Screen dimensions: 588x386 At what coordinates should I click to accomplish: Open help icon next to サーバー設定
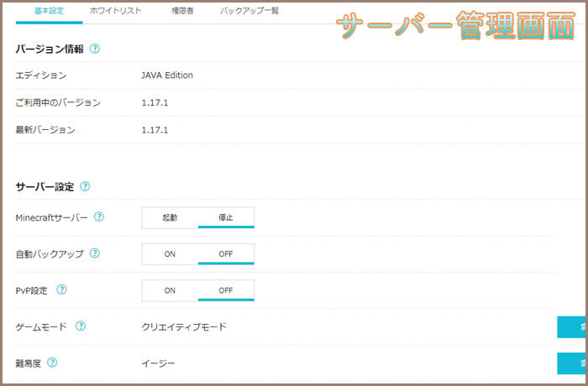pos(85,186)
